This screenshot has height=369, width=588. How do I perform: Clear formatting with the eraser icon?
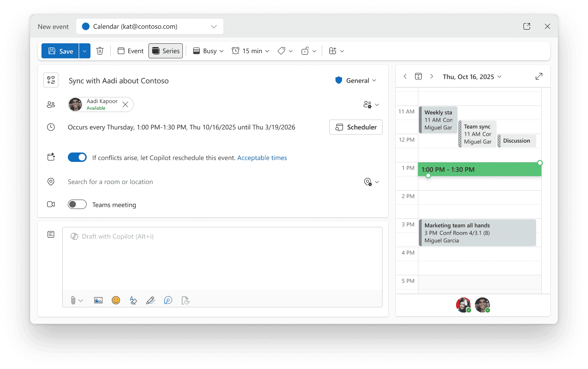[133, 300]
